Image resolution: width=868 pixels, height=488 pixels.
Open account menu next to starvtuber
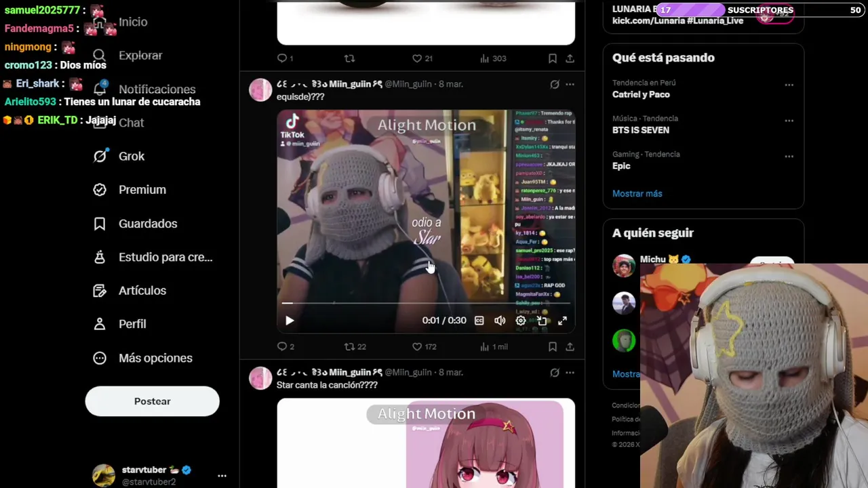(x=222, y=476)
